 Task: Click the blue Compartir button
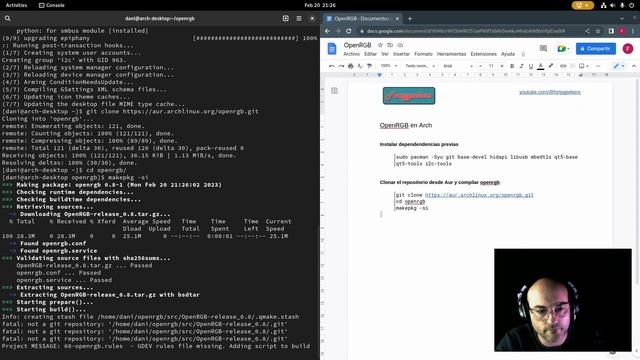pos(596,49)
